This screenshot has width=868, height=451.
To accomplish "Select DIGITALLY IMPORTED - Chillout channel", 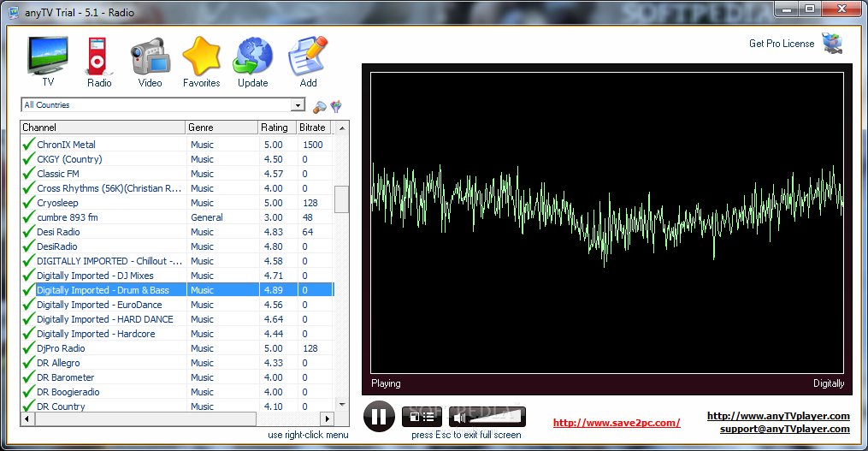I will (x=177, y=261).
